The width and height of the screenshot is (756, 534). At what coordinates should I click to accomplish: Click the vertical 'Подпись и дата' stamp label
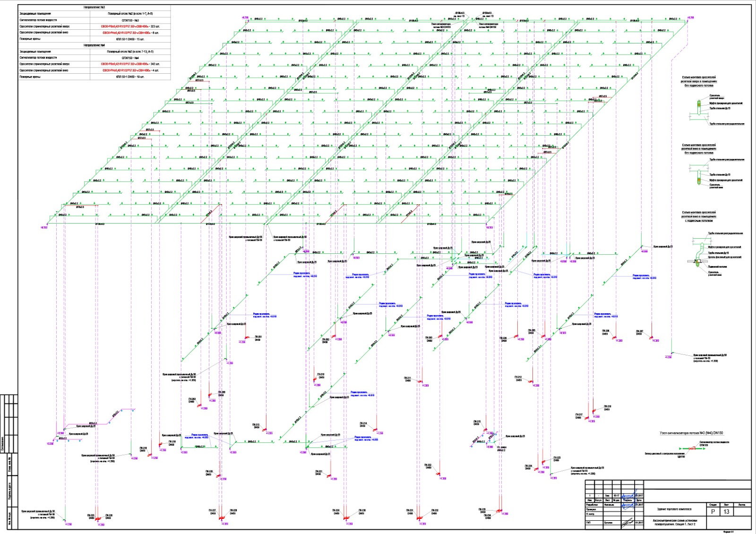click(9, 491)
